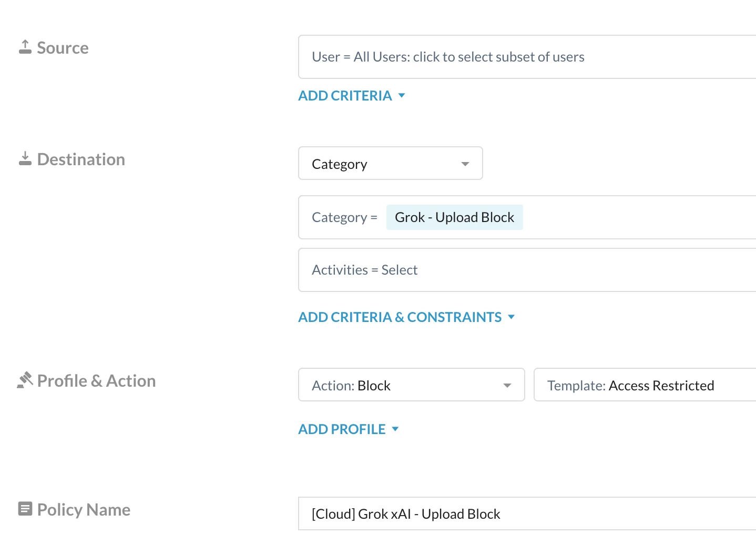Click the Policy Name section label

pyautogui.click(x=84, y=510)
